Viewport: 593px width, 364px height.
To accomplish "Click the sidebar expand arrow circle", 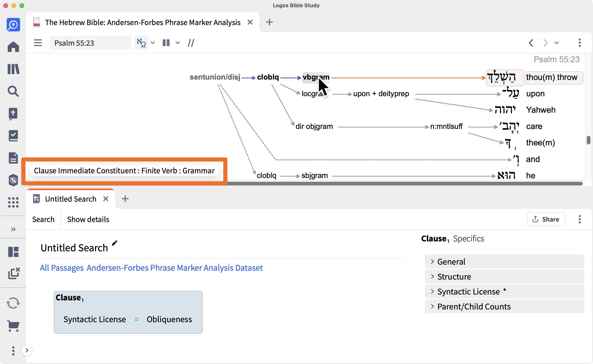I will (x=27, y=350).
